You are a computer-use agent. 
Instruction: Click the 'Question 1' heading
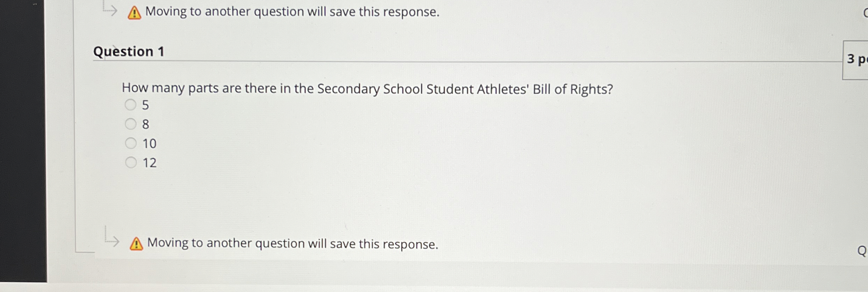[129, 52]
